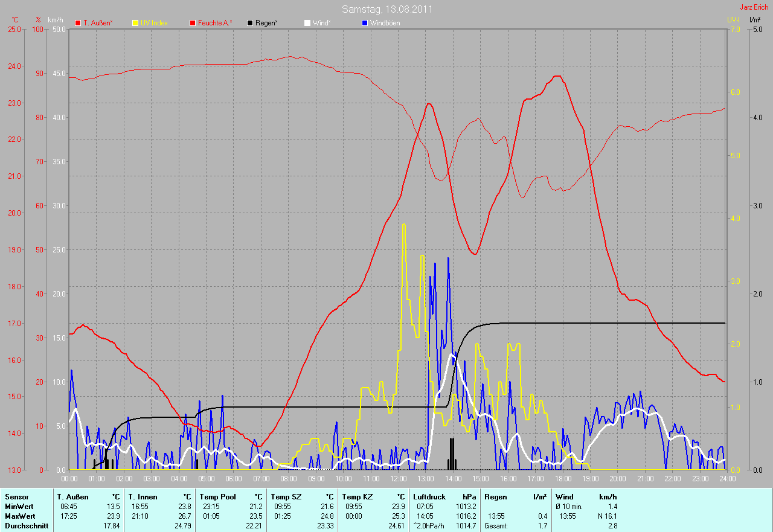Click the 'MinWert' row label
The image size is (773, 532).
pos(19,507)
